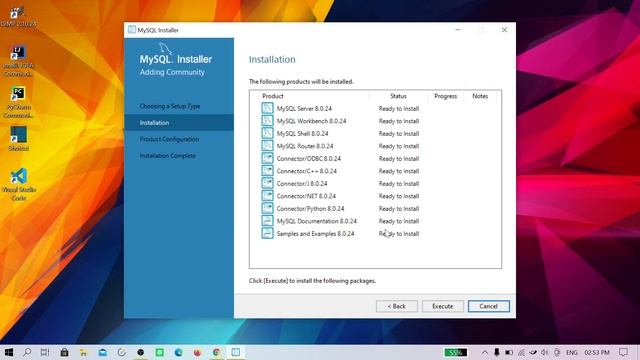Viewport: 640px width, 360px height.
Task: Click the Connector/NET 8.0.24 product icon
Action: point(267,196)
